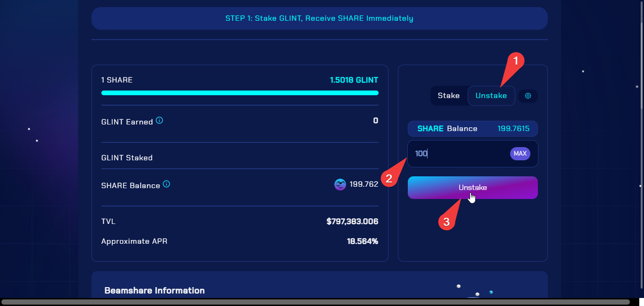Focus the amount input showing 100
Viewport: 644px width, 306px height.
click(457, 154)
